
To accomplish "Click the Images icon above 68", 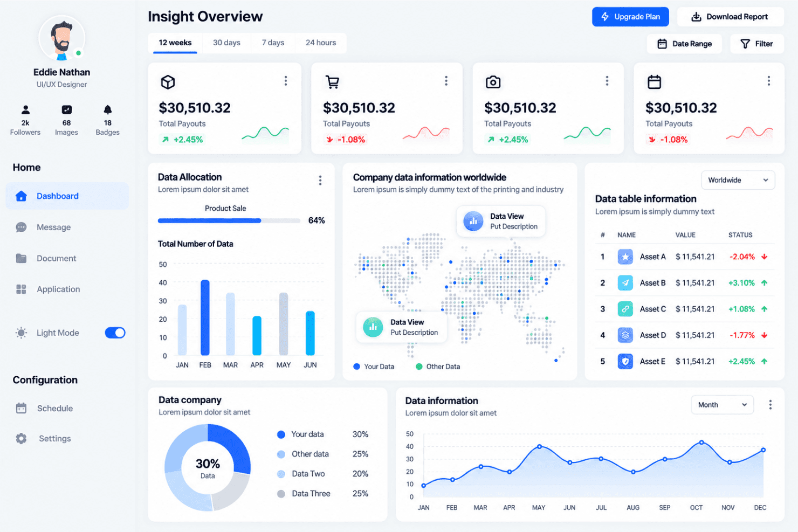I will point(66,109).
